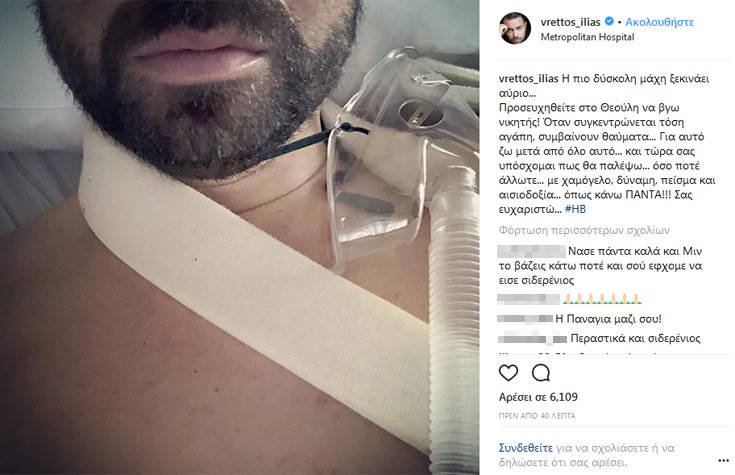Click the ΠΡΙΝ ΑΠΟ 40 ΛΕΠΤΑ timestamp
This screenshot has height=475, width=735.
(x=537, y=415)
